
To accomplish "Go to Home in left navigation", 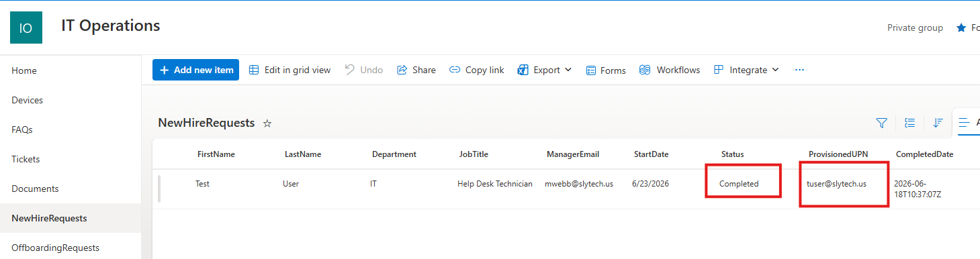I will click(x=24, y=70).
